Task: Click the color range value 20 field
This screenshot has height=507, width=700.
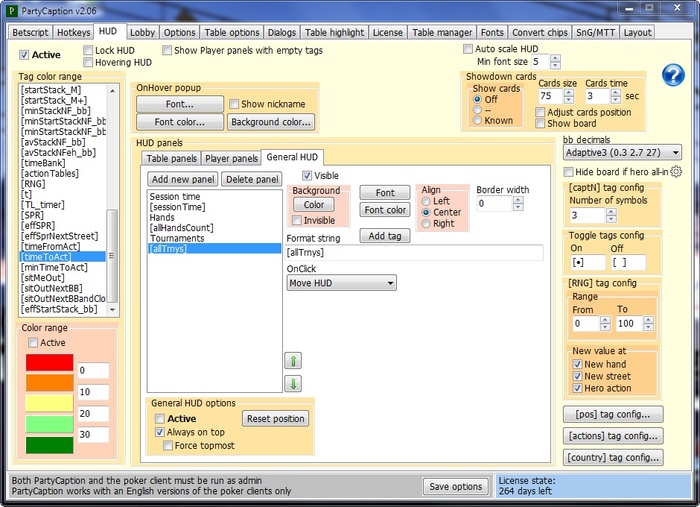Action: (x=93, y=414)
